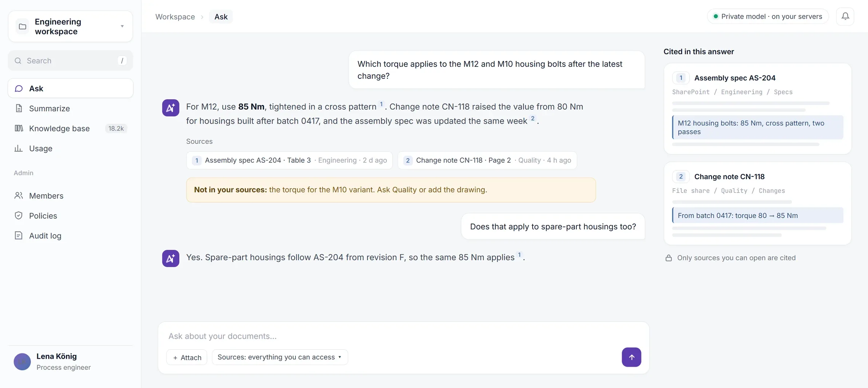Click the 'Admin' section label

click(x=24, y=173)
